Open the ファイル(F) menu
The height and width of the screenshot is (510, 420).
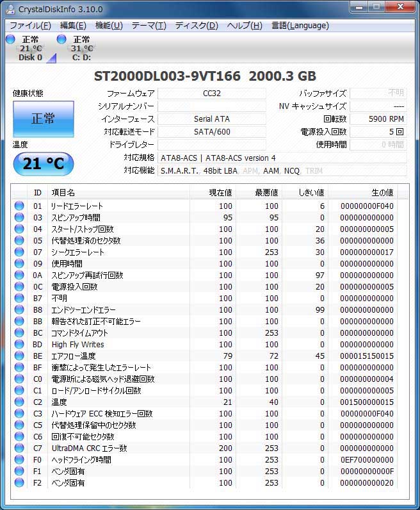pos(30,26)
